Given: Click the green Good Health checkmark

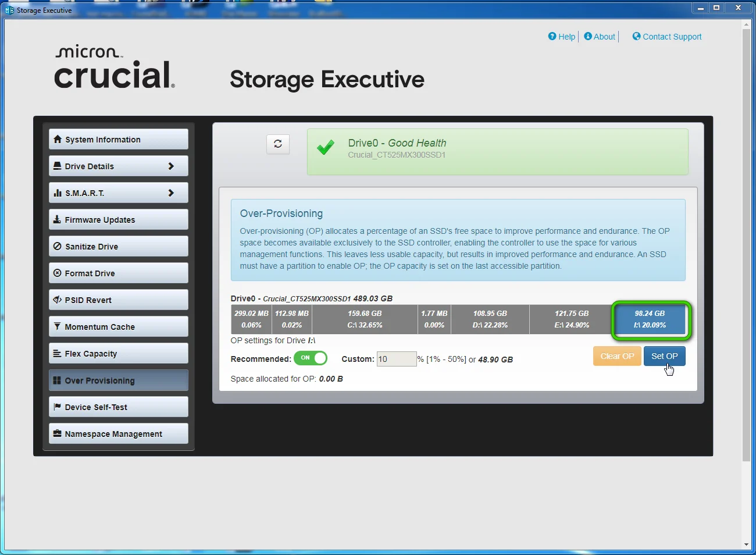Looking at the screenshot, I should click(x=326, y=148).
